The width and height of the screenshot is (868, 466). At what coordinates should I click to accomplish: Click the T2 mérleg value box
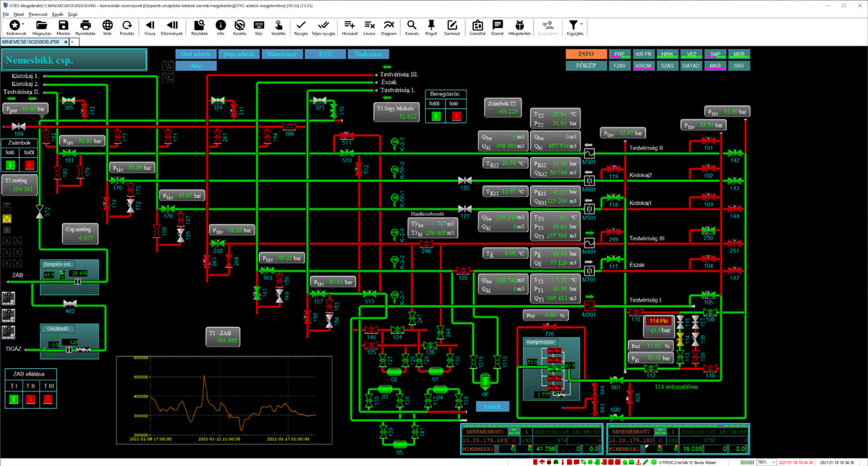20,185
